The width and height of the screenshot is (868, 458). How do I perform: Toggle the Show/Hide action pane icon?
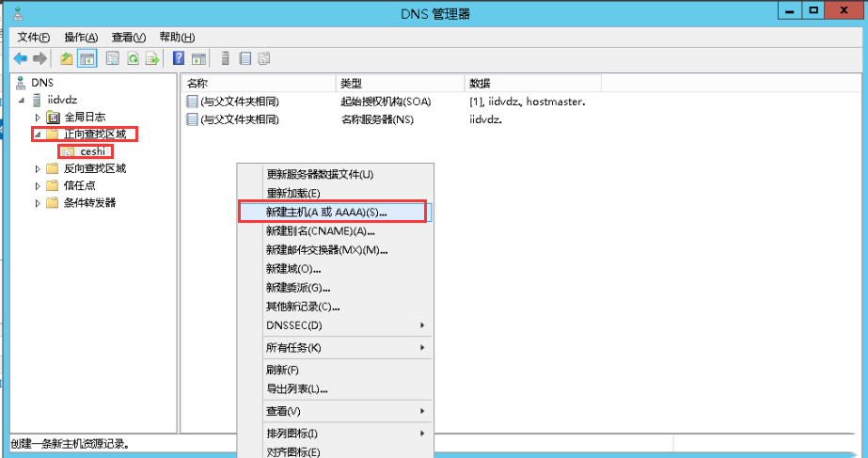click(198, 58)
